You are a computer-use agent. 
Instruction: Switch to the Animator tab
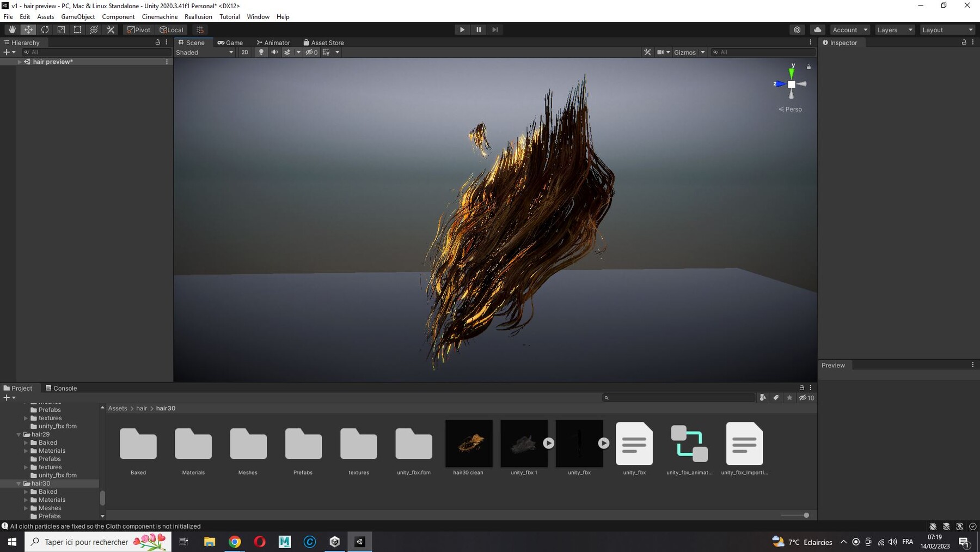click(273, 43)
